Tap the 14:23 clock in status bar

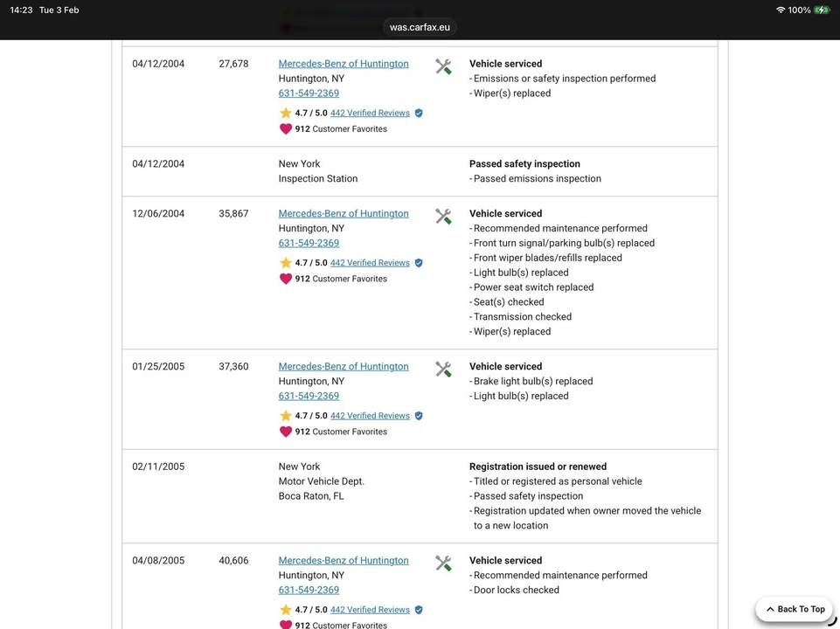[x=21, y=10]
